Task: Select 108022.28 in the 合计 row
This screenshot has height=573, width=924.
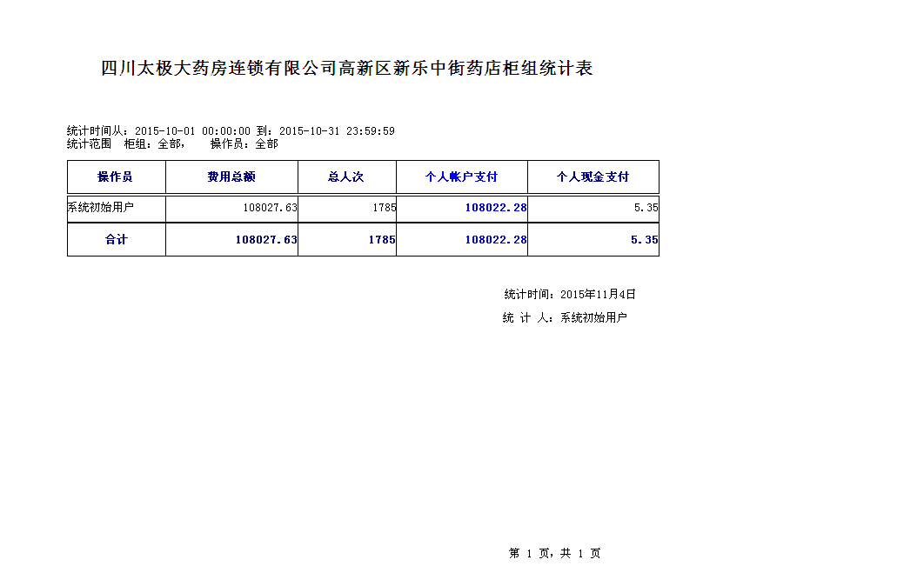Action: pos(496,240)
